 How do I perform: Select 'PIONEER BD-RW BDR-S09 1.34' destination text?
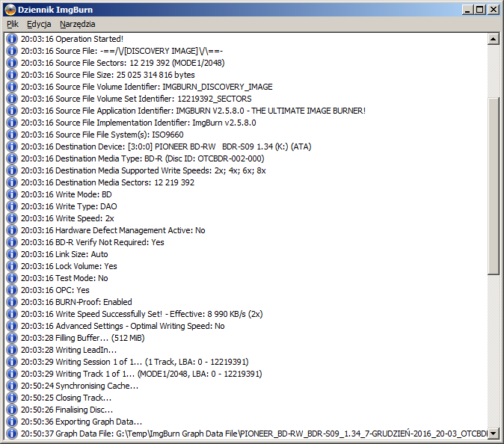point(214,147)
